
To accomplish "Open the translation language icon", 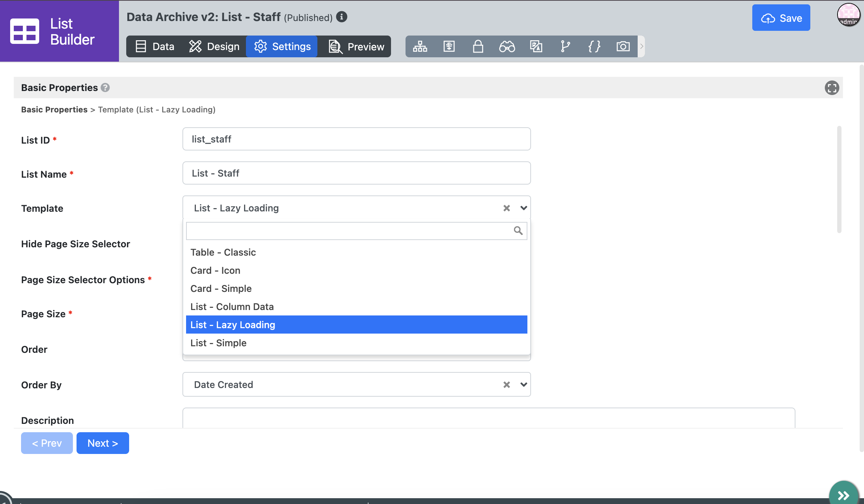I will tap(536, 46).
